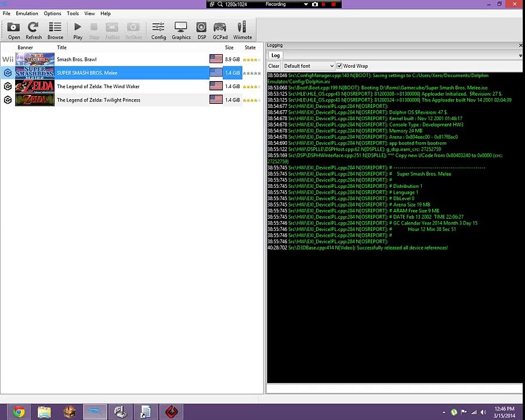Sort by the Size column header
The height and width of the screenshot is (420, 525).
coord(229,48)
